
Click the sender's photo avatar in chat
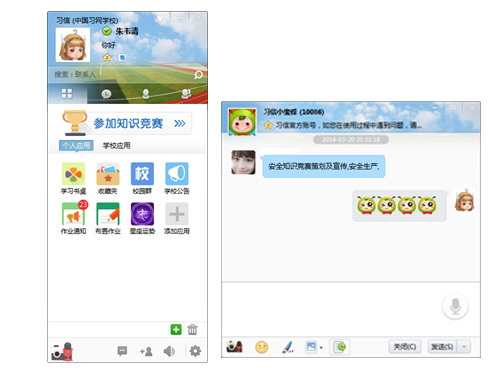pos(243,162)
